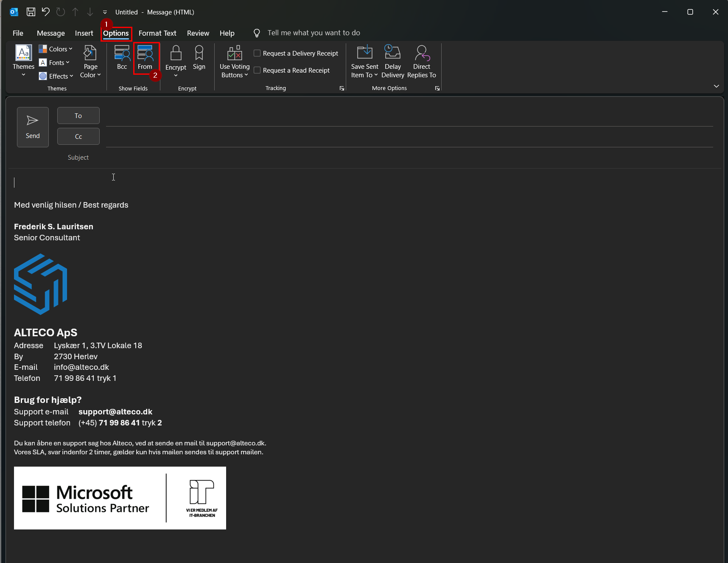Open Customize Quick Access Toolbar dropdown

coord(105,12)
